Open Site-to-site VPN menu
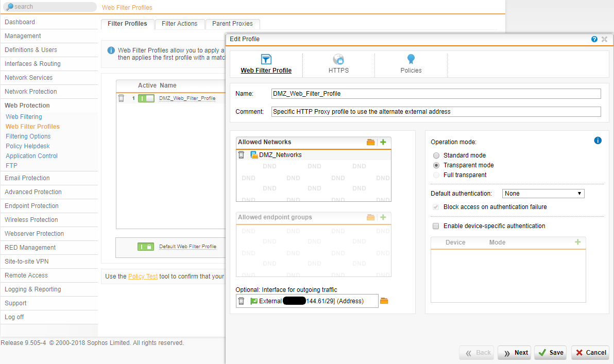The width and height of the screenshot is (614, 364). click(49, 262)
